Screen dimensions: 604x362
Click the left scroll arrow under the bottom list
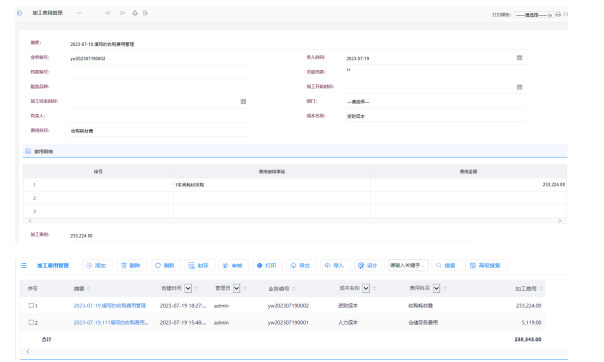pyautogui.click(x=28, y=351)
